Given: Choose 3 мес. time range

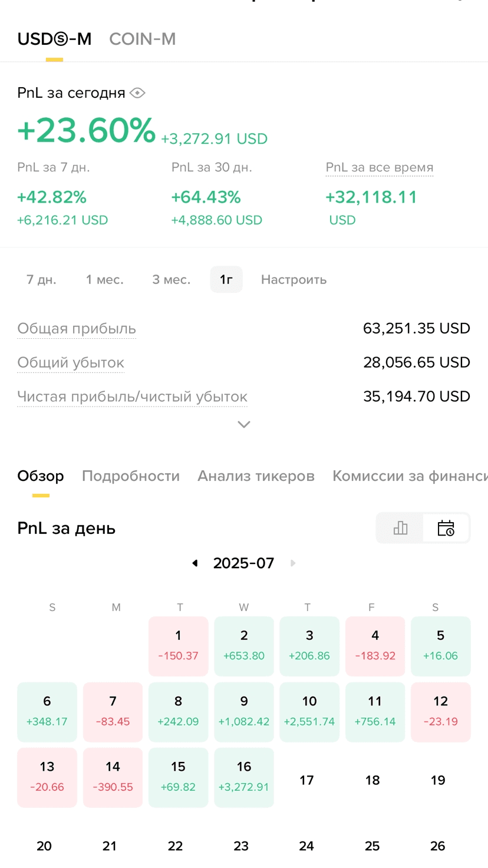Looking at the screenshot, I should [172, 279].
